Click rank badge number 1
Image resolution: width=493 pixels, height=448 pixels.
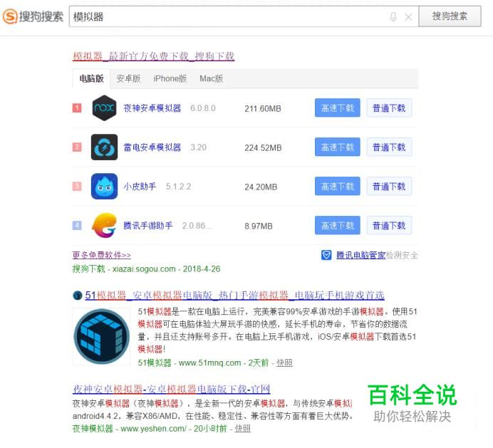77,108
